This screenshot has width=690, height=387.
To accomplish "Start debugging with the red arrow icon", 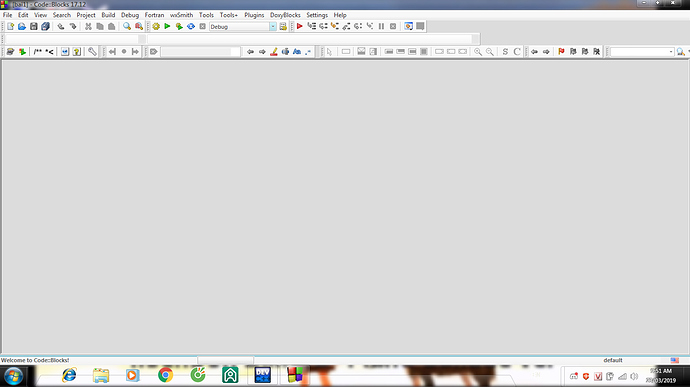I will (300, 26).
